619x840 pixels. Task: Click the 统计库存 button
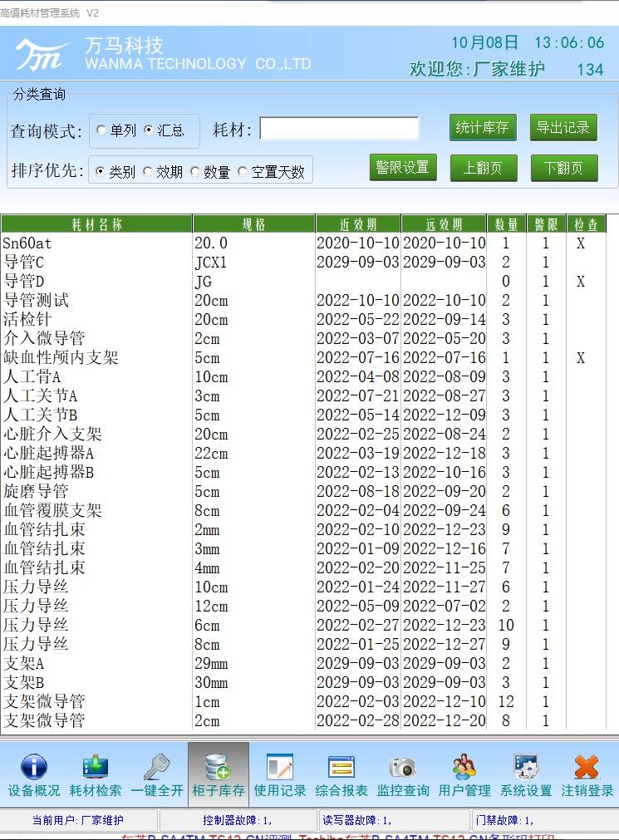click(483, 127)
